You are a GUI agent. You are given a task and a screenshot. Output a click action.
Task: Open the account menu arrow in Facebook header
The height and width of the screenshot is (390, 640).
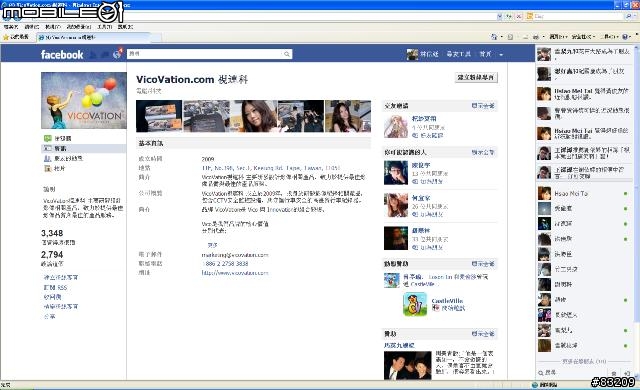tap(501, 55)
